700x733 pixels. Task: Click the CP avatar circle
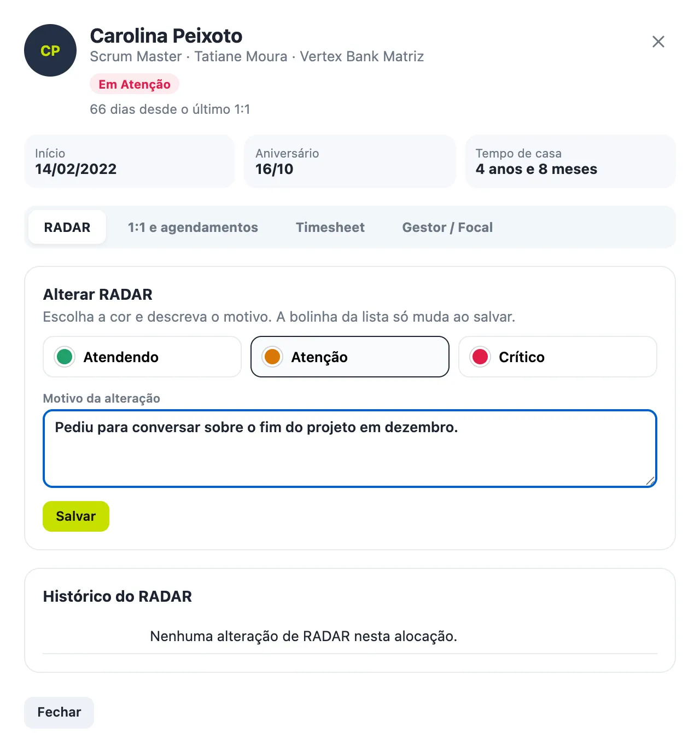(x=50, y=50)
